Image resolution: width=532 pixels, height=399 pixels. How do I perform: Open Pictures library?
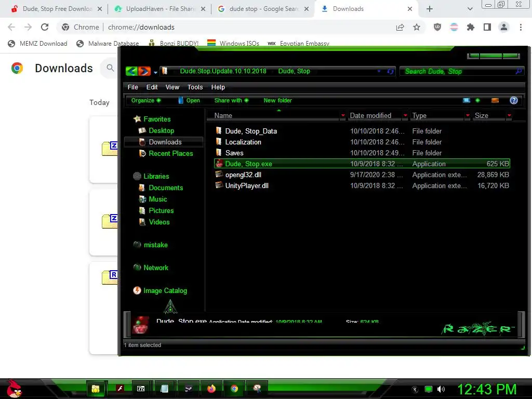161,210
